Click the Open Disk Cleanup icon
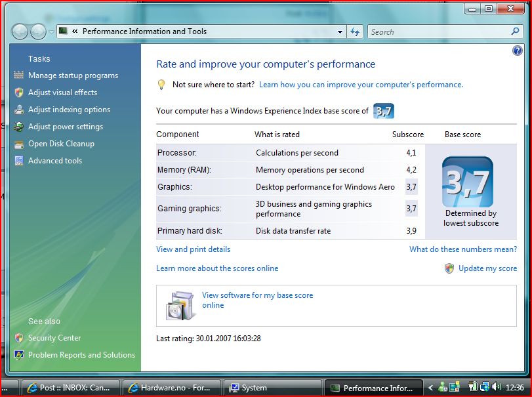The height and width of the screenshot is (397, 532). (19, 144)
